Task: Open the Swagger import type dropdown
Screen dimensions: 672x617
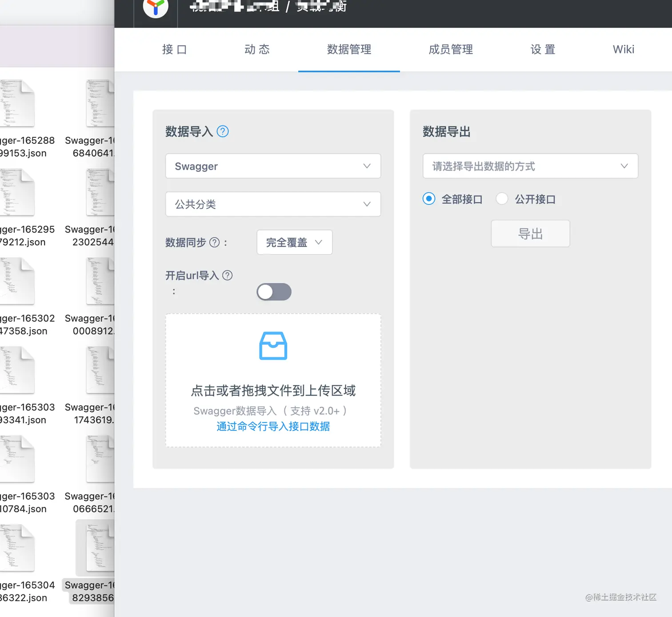Action: (273, 166)
